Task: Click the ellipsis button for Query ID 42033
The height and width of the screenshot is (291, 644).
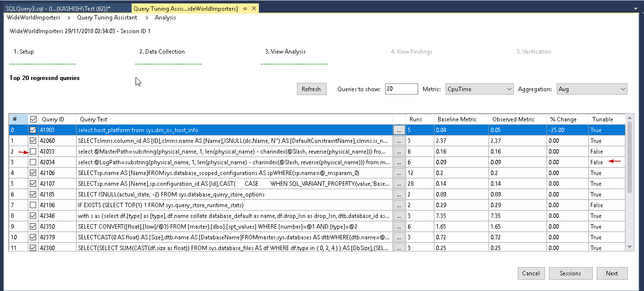Action: [399, 152]
